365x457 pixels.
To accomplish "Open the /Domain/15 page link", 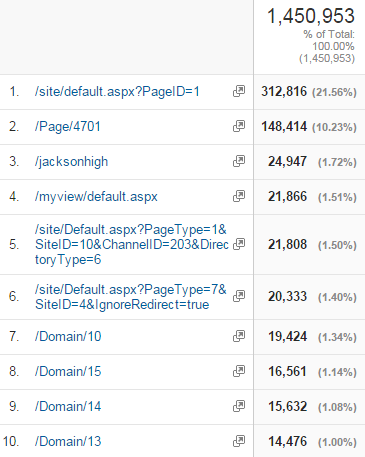I will (x=68, y=371).
